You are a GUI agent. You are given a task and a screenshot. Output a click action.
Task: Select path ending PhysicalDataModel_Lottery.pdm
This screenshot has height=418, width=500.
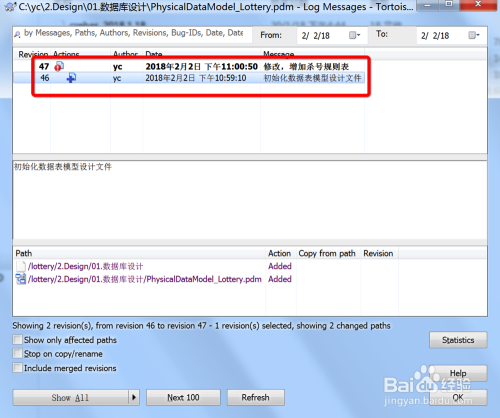pyautogui.click(x=145, y=279)
